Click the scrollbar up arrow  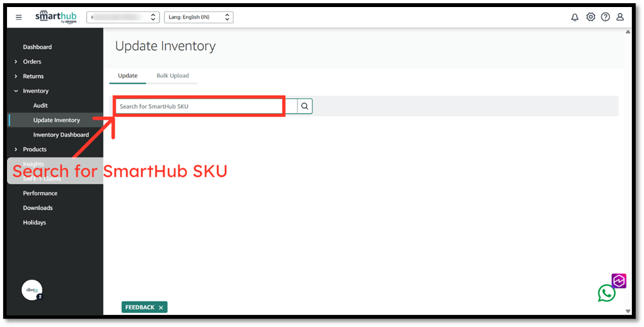tap(628, 31)
